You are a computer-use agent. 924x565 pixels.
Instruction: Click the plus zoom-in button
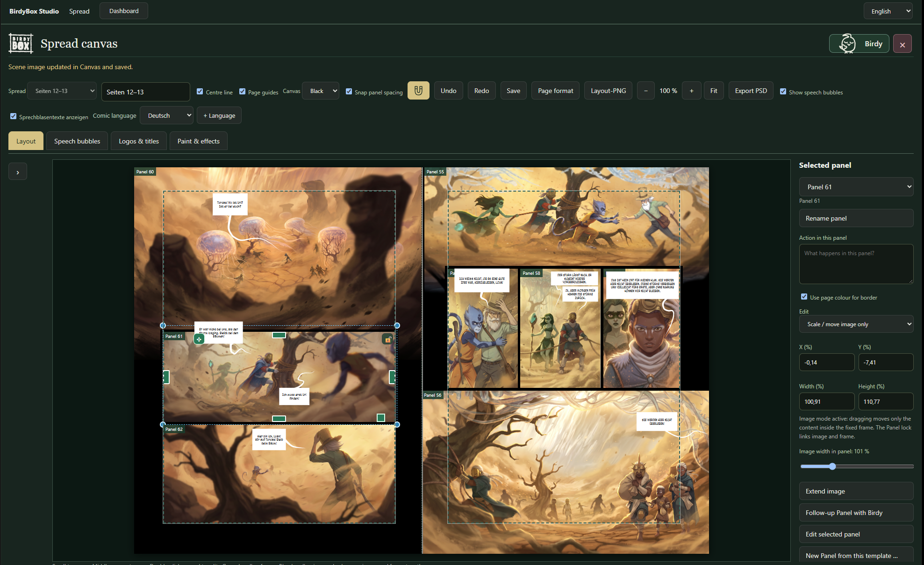pyautogui.click(x=691, y=91)
